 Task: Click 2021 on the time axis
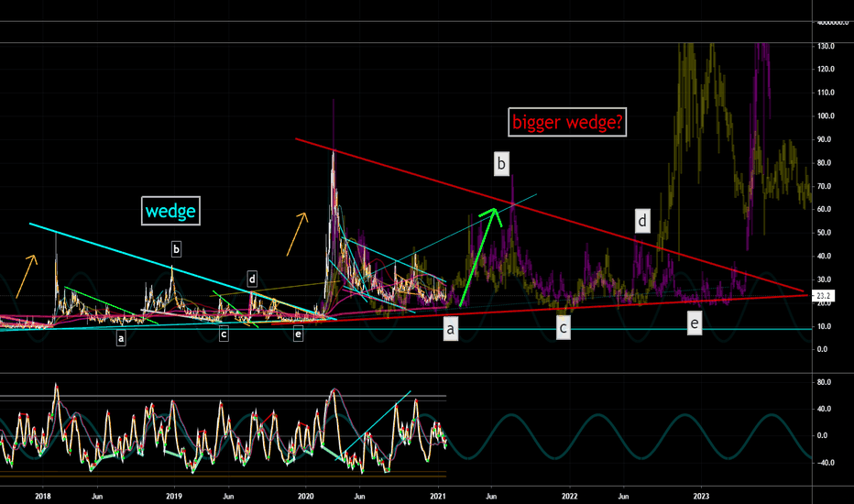[x=438, y=497]
